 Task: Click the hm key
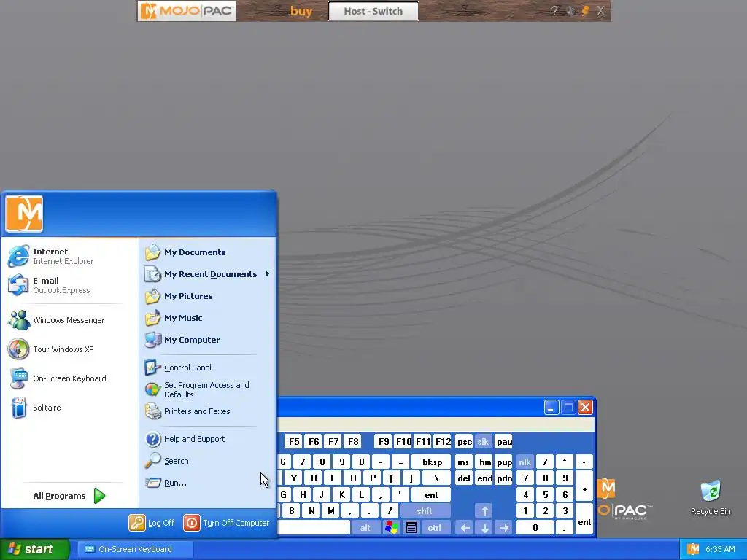tap(484, 462)
